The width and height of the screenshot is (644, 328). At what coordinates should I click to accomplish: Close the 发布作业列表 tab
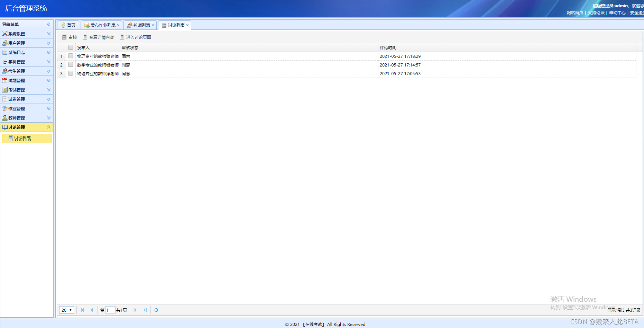tap(118, 25)
